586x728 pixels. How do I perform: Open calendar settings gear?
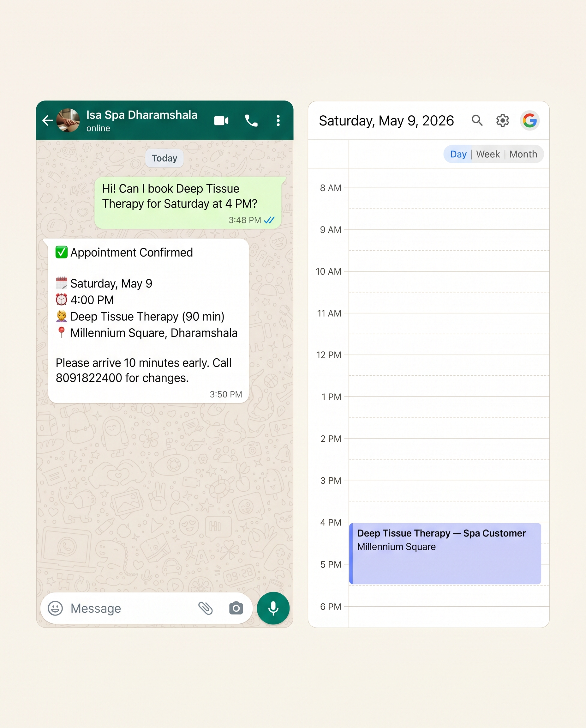pyautogui.click(x=503, y=121)
